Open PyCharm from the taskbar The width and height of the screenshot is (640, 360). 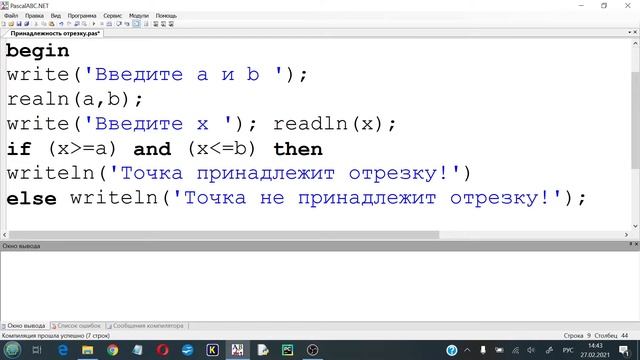[x=287, y=350]
